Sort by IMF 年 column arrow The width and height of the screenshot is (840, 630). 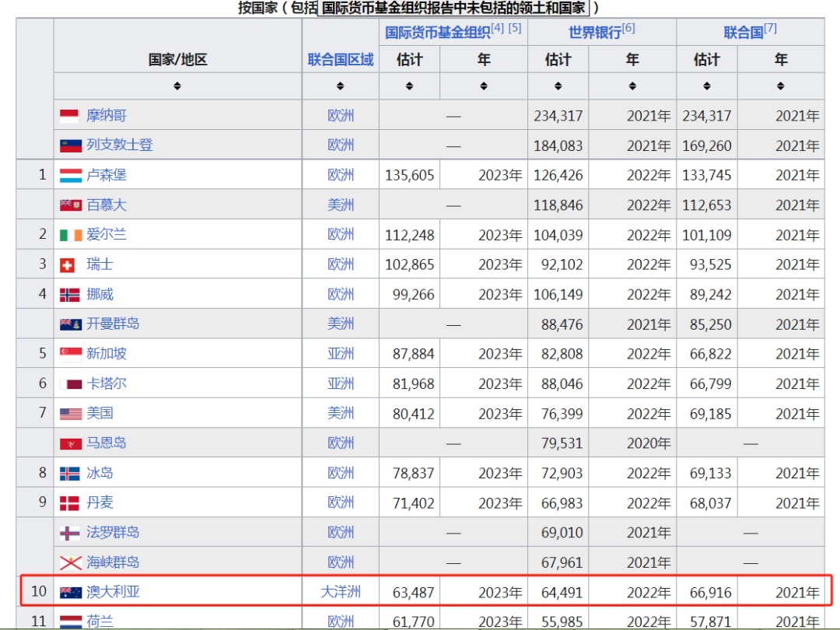pos(484,86)
